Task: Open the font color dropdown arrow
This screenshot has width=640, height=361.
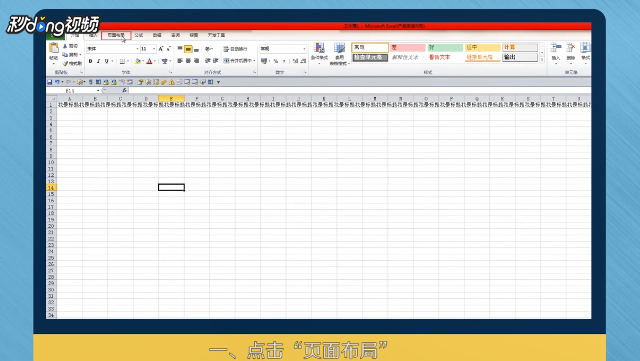Action: [x=155, y=61]
